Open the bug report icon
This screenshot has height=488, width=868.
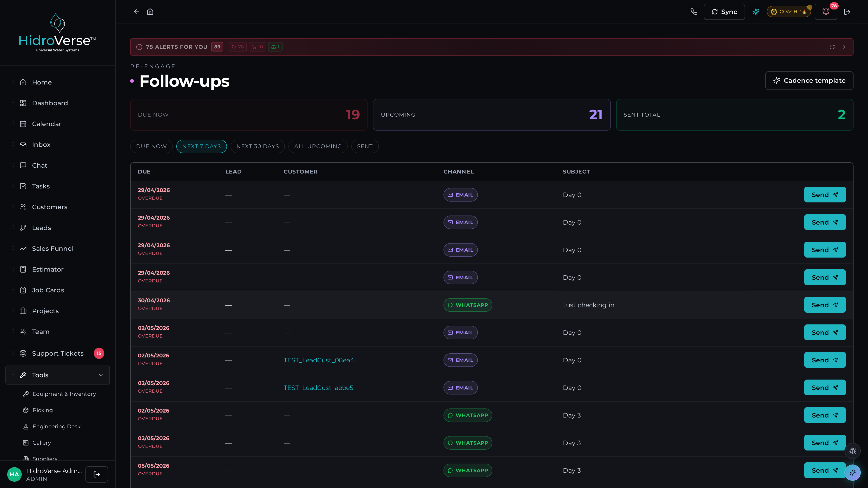(x=852, y=451)
